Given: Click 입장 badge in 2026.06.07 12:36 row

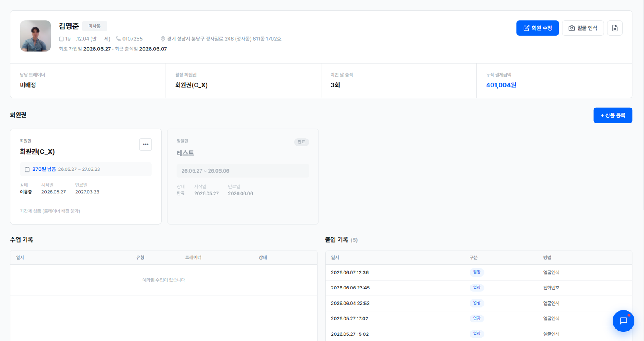Looking at the screenshot, I should coord(476,272).
